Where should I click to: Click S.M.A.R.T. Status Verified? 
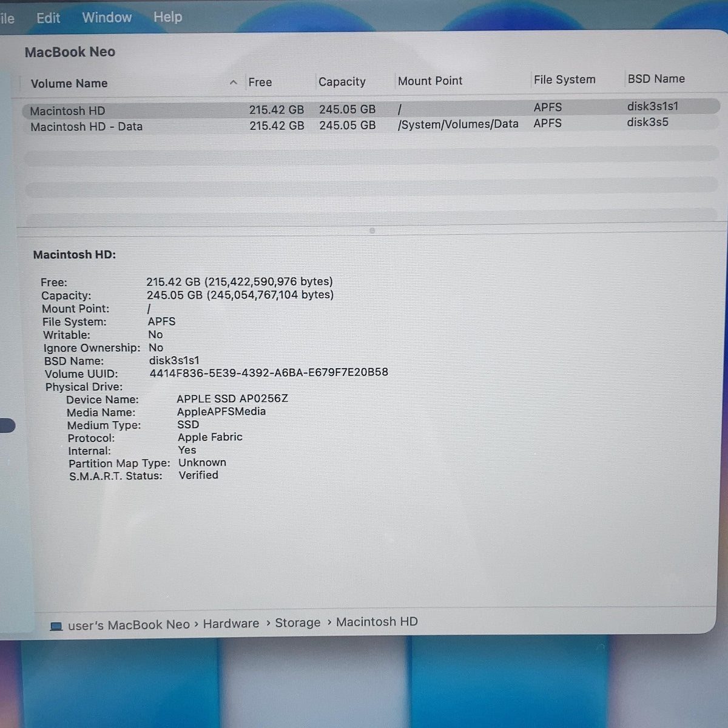(x=198, y=475)
